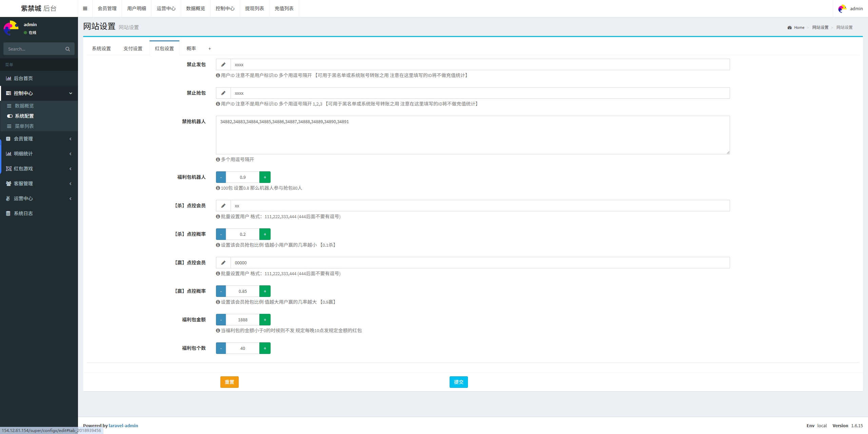The height and width of the screenshot is (434, 868).
Task: Open 运营中心 in top navigation
Action: (x=166, y=8)
